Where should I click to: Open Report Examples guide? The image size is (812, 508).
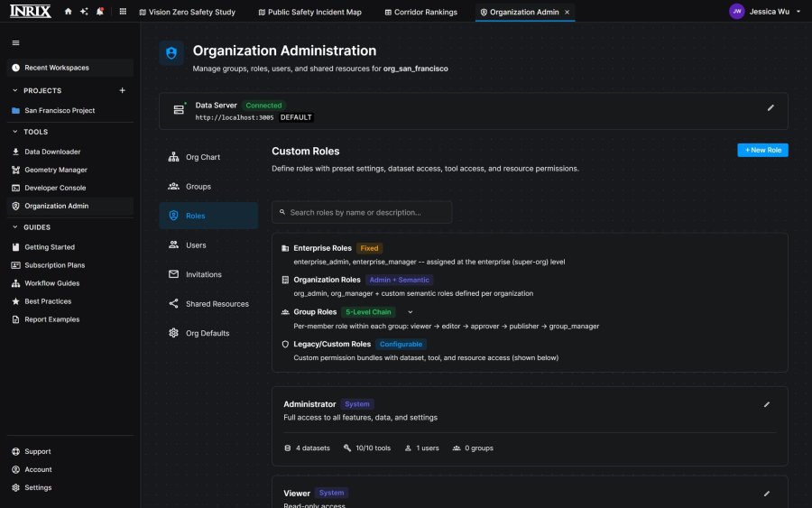(69, 319)
